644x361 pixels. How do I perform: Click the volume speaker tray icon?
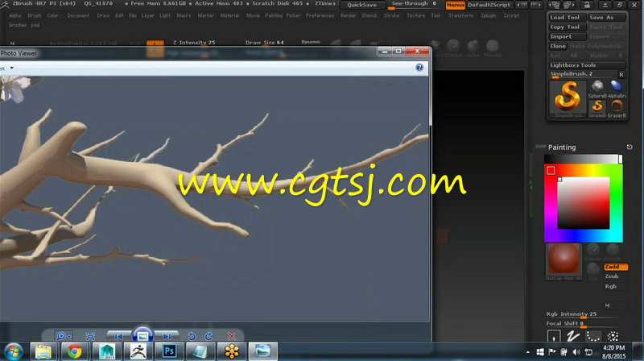[576, 352]
